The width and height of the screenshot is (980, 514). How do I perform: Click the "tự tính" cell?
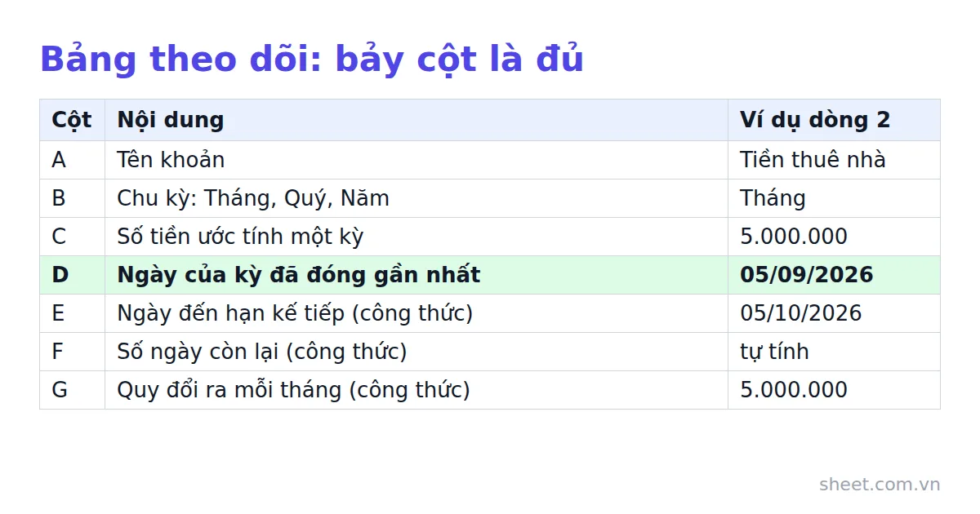[834, 352]
